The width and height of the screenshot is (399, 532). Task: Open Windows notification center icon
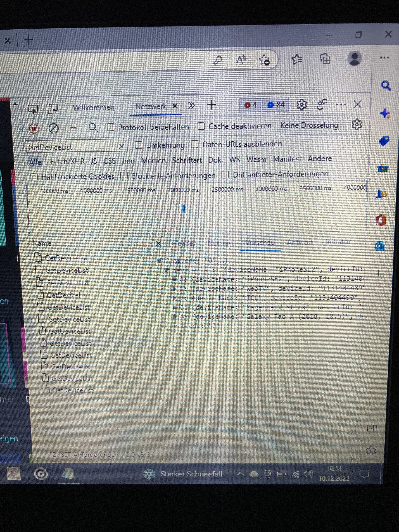coord(364,474)
